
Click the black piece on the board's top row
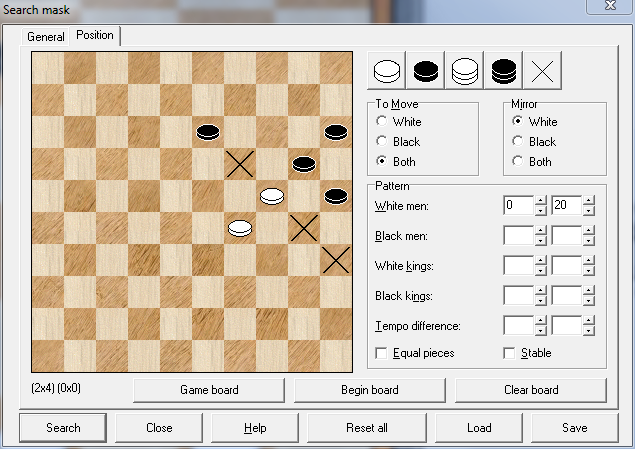click(x=208, y=132)
